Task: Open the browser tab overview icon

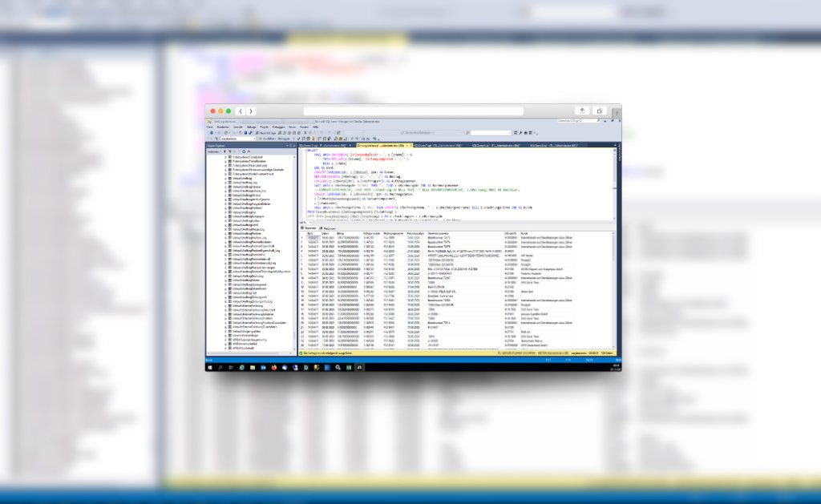Action: [600, 111]
